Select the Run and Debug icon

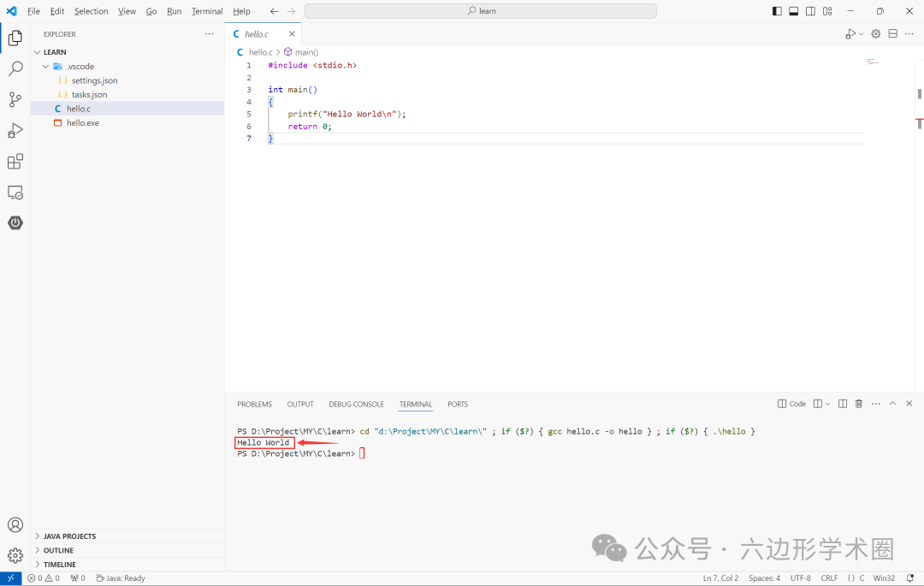click(15, 130)
